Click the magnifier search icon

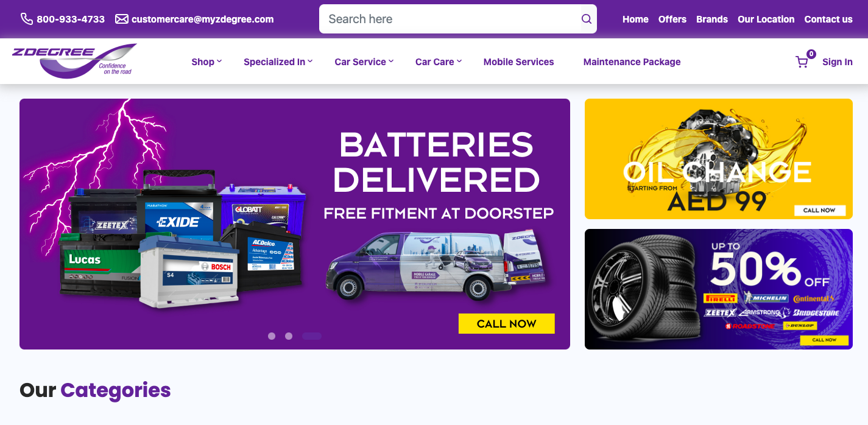[586, 19]
